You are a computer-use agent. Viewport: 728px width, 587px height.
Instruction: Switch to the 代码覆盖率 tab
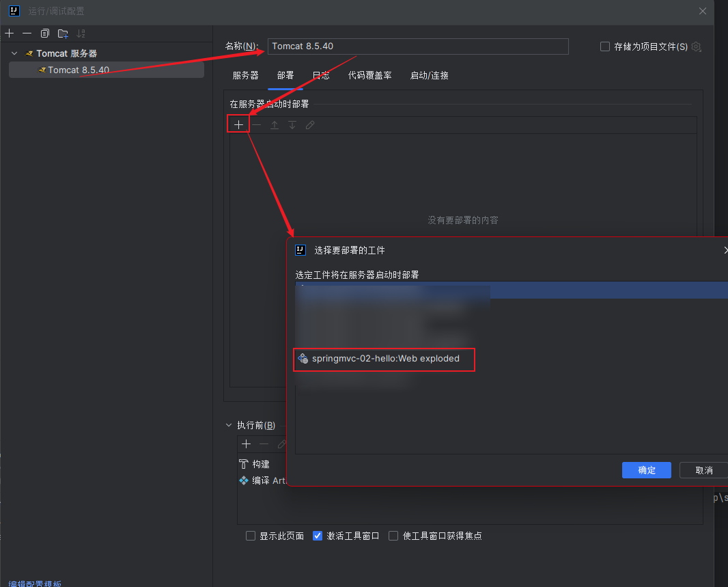tap(369, 75)
